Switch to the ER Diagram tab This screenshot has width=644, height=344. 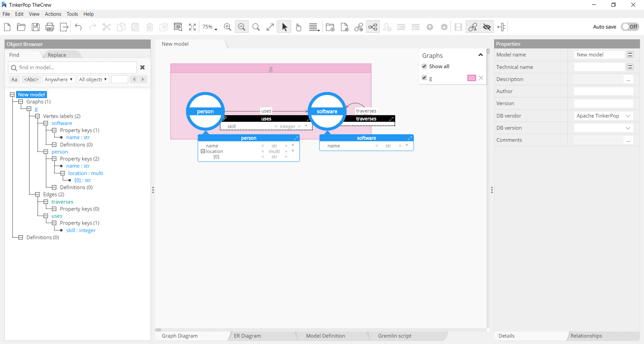point(247,336)
